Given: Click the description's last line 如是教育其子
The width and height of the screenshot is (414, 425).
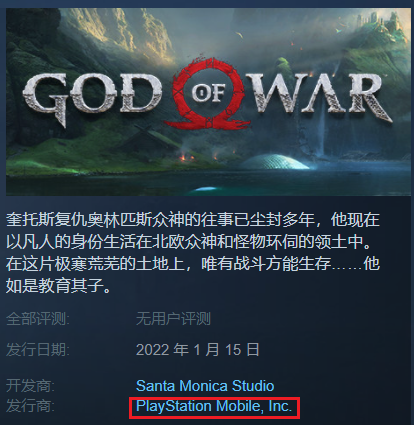Looking at the screenshot, I should [58, 286].
